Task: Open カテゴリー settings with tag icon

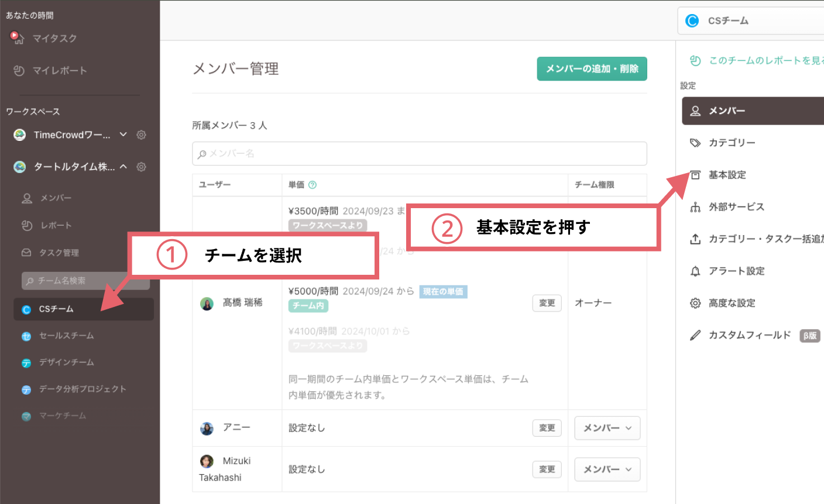Action: [732, 143]
